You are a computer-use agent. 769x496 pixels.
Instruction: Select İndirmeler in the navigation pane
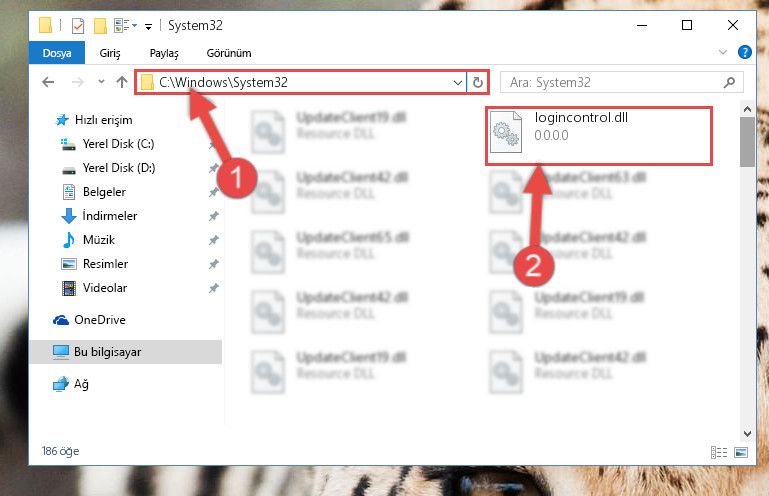click(x=110, y=216)
